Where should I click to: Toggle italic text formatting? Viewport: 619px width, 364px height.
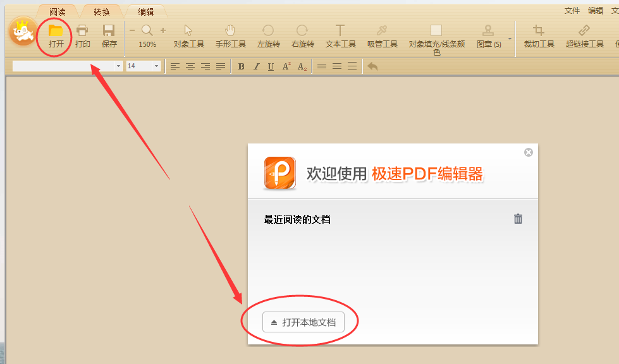256,66
